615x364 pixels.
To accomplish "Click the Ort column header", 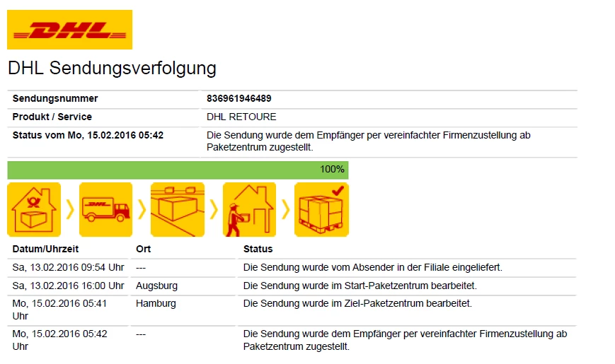I will click(143, 249).
